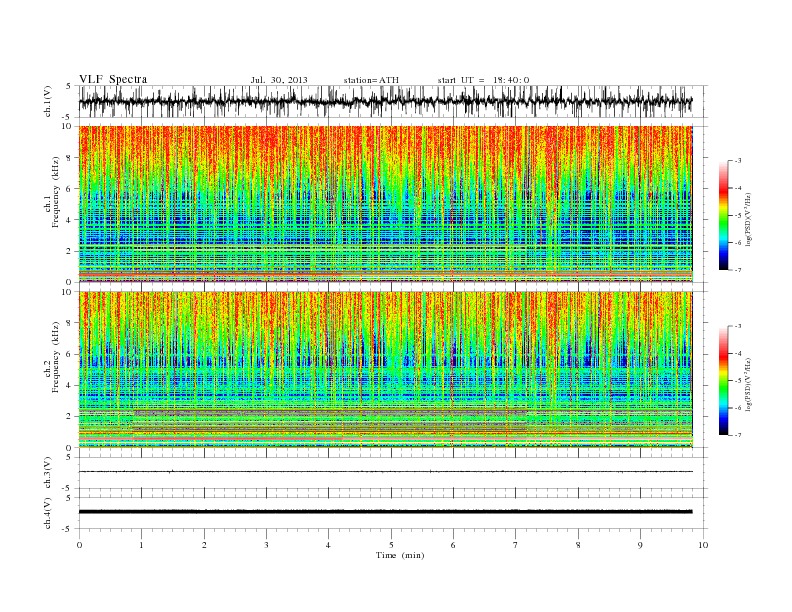The height and width of the screenshot is (612, 792).
Task: Click the "3" tick on the time axis
Action: pyautogui.click(x=267, y=545)
